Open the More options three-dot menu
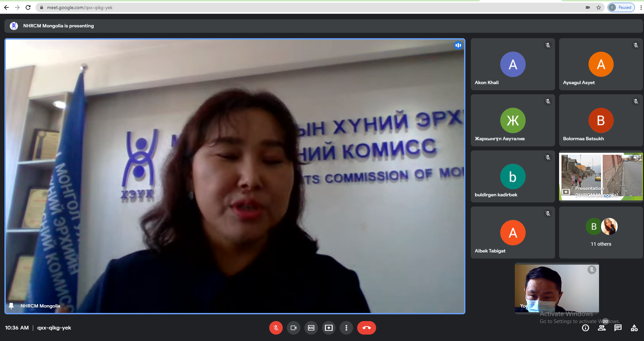This screenshot has width=644, height=341. click(x=346, y=328)
